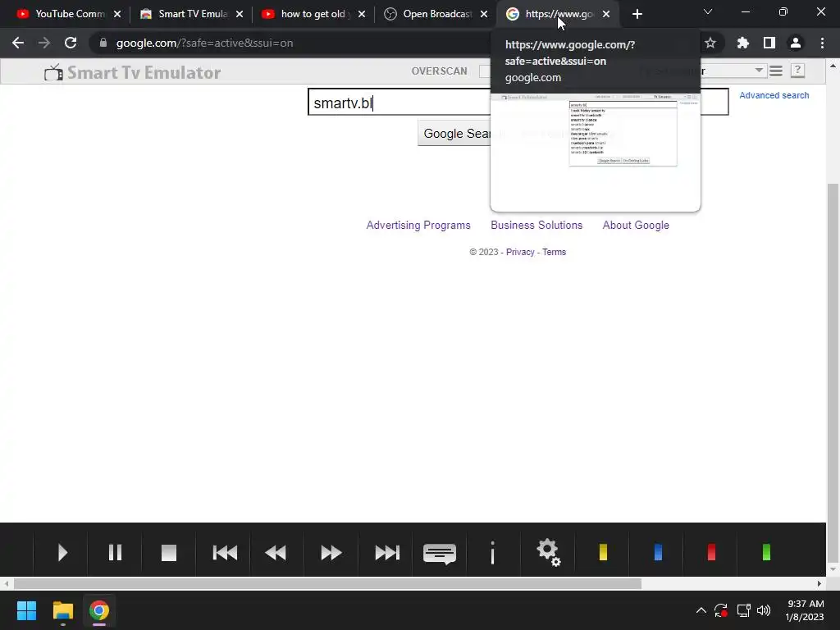Click the browser forward arrow
Screen dimensions: 840x630
[44, 43]
